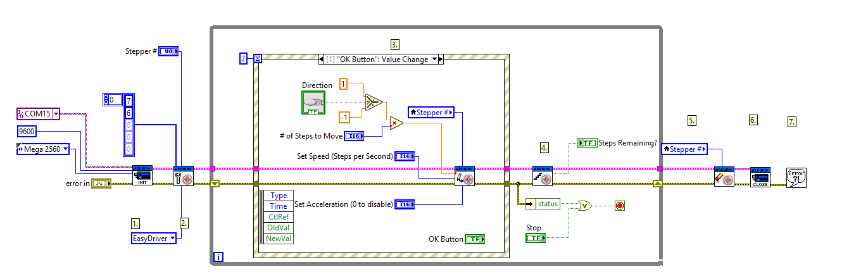Click the Set Speed I16 terminal
This screenshot has width=868, height=274.
[x=405, y=156]
